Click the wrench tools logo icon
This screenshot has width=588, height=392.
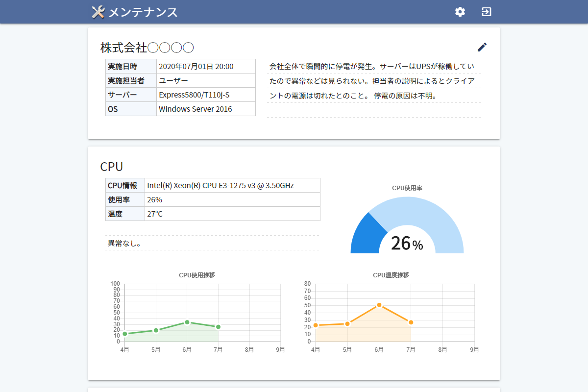[x=98, y=12]
